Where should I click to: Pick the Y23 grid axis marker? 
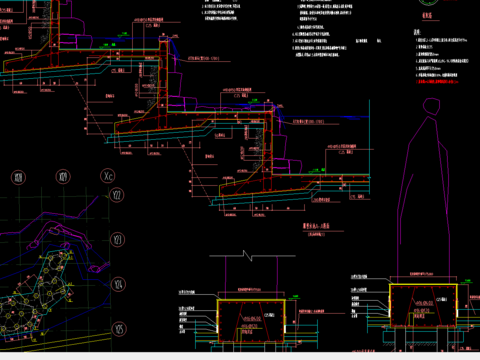pos(117,240)
